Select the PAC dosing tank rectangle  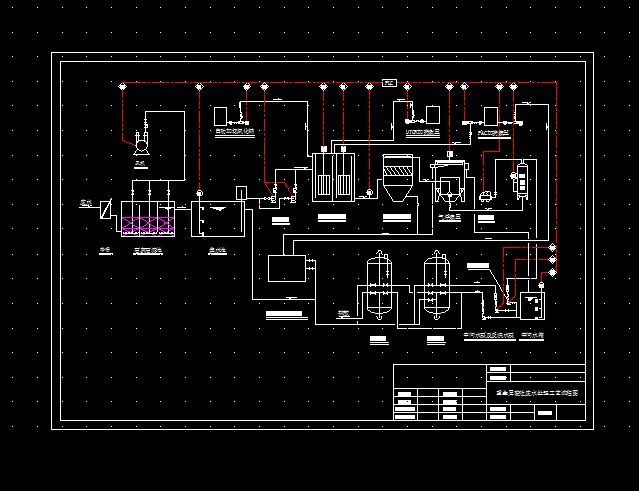tap(491, 116)
